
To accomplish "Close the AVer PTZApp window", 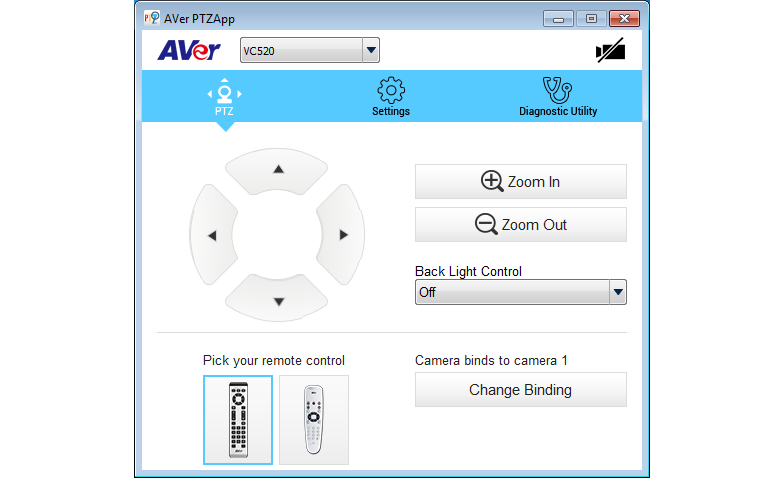I will pos(624,19).
